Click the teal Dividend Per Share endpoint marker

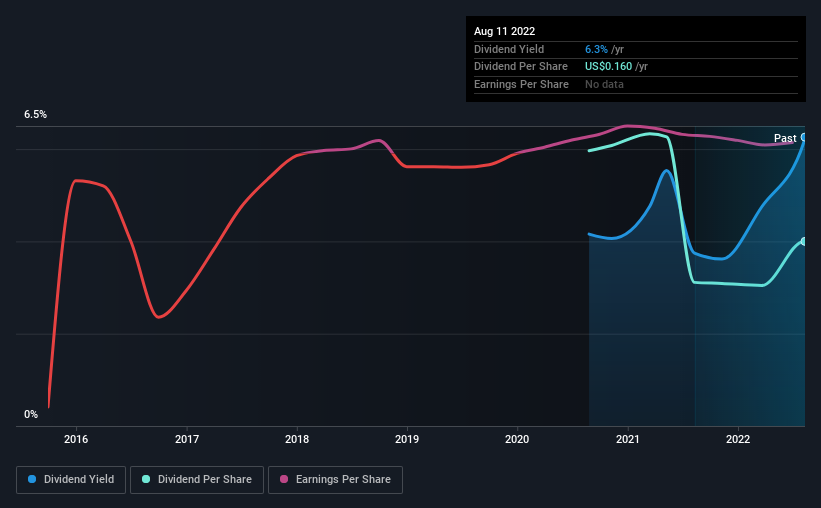tap(803, 241)
